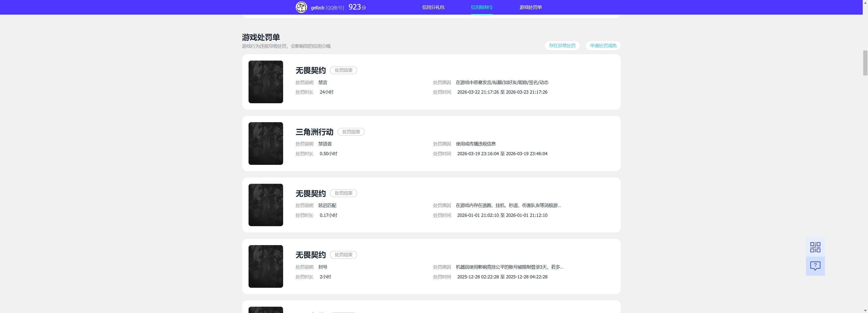Click the 游戏处罚单 section heading
868x313 pixels.
[261, 37]
